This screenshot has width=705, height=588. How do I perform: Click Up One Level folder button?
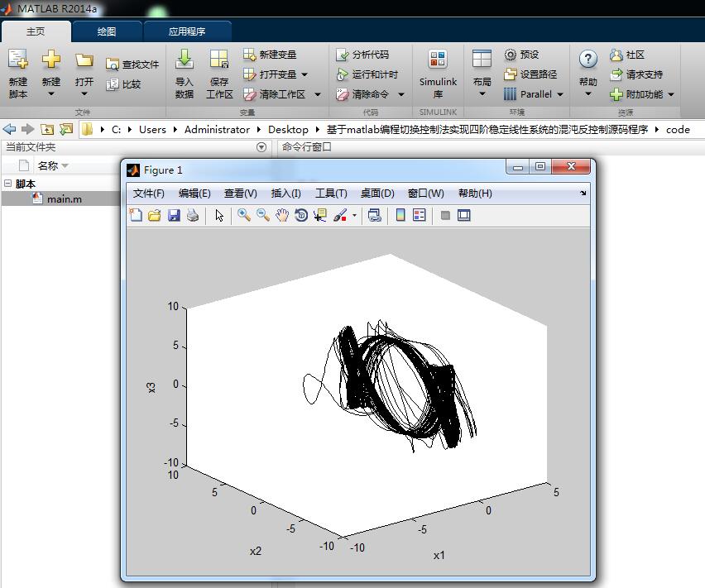(x=47, y=129)
